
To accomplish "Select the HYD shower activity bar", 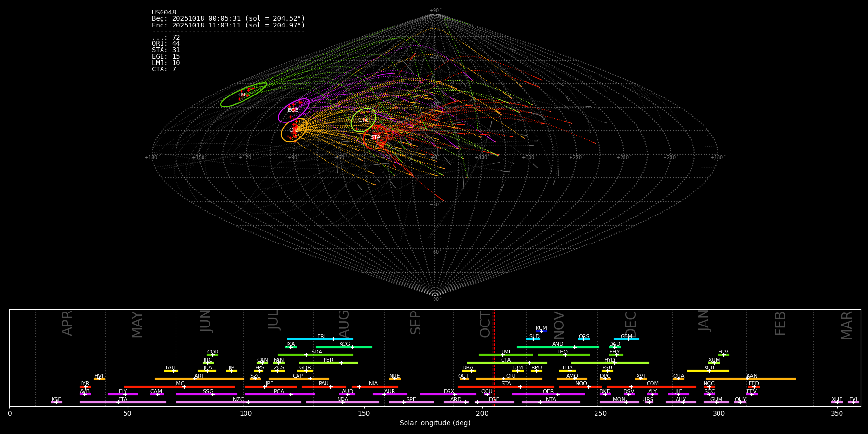I will coord(610,363).
